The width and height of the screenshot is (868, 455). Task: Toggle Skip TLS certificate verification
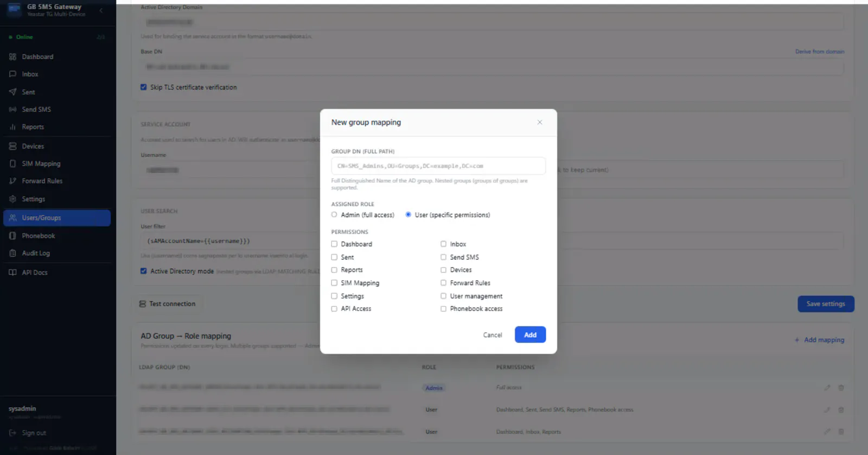point(144,87)
